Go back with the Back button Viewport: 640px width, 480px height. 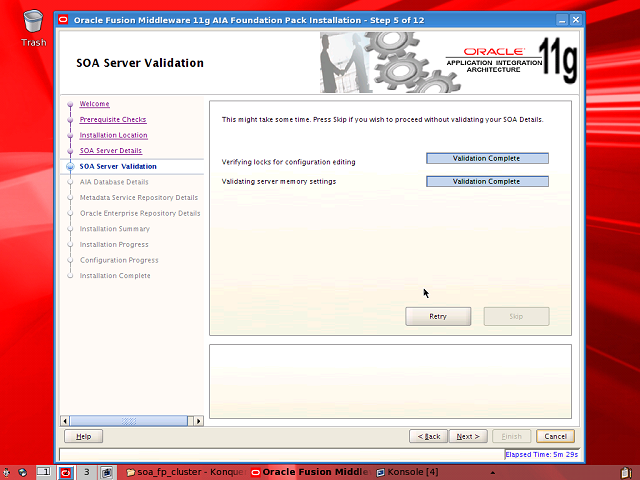[x=429, y=436]
